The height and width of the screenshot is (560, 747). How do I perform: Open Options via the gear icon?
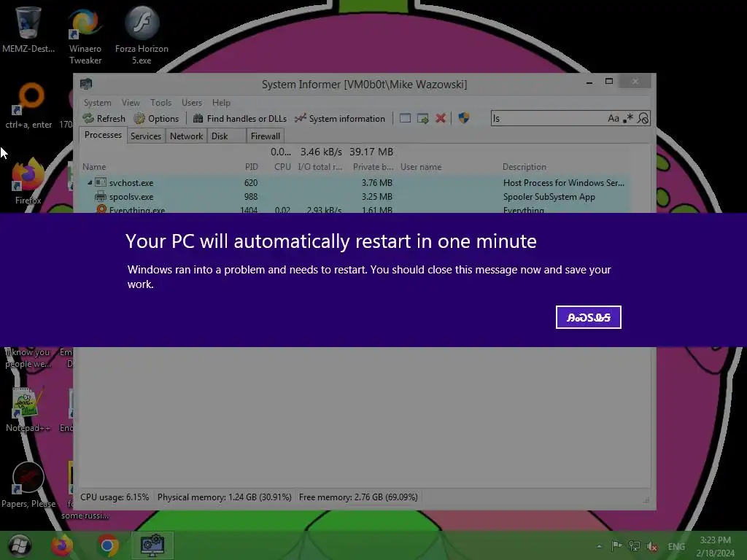(139, 118)
